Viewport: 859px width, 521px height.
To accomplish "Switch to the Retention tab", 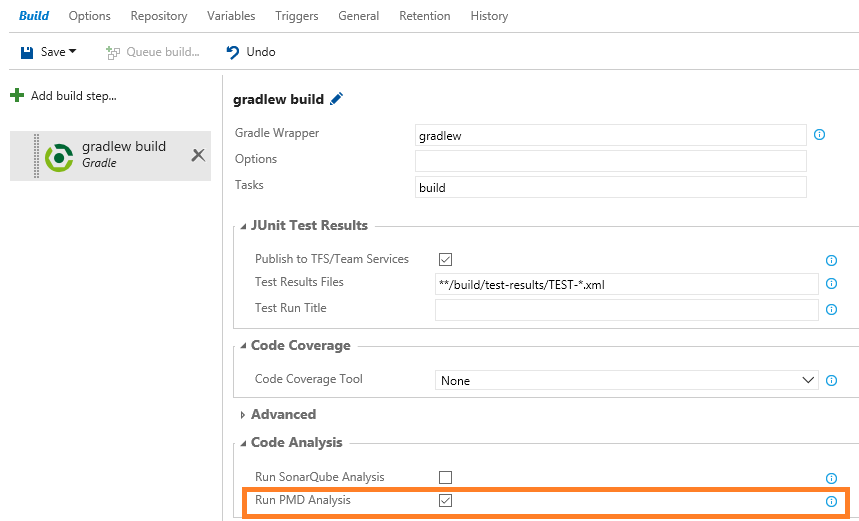I will tap(425, 16).
